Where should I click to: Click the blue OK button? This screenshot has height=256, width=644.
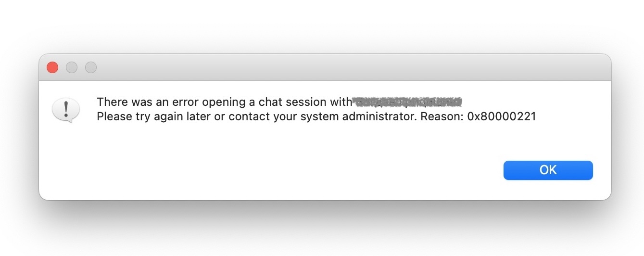[548, 170]
